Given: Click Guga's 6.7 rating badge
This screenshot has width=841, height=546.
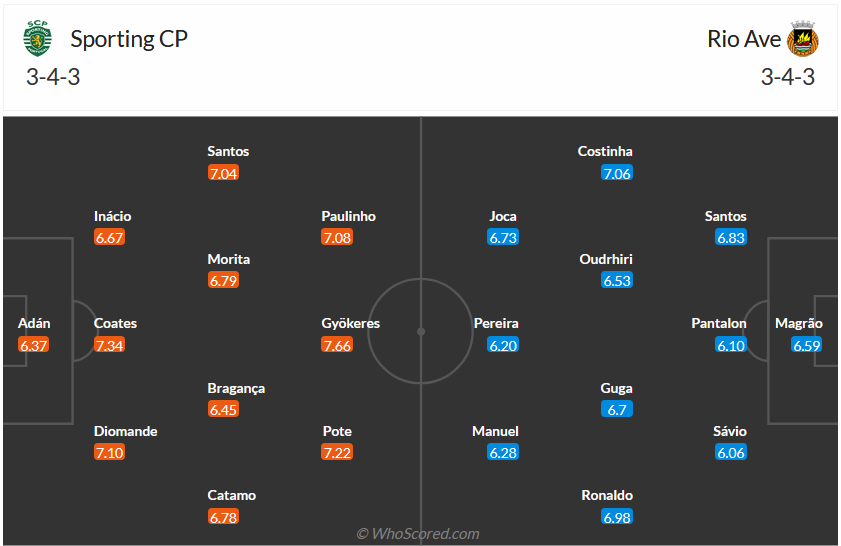Looking at the screenshot, I should pyautogui.click(x=617, y=409).
